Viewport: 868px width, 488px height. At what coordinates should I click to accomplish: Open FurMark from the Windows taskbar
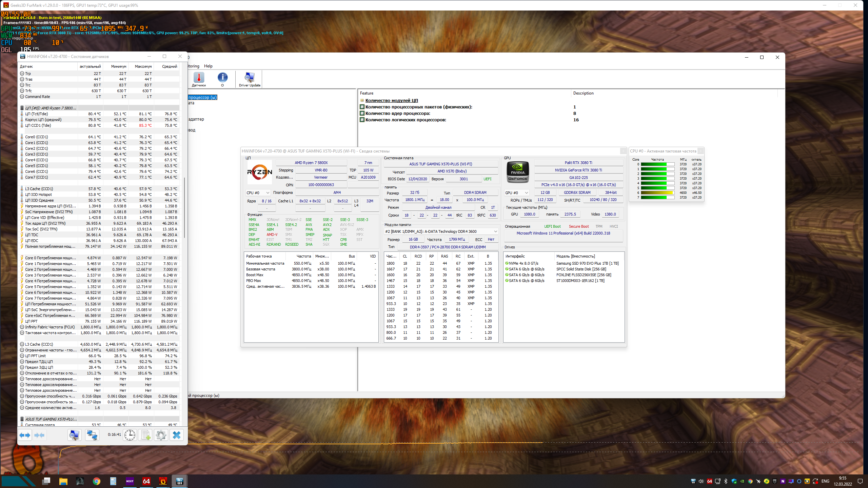click(x=163, y=481)
